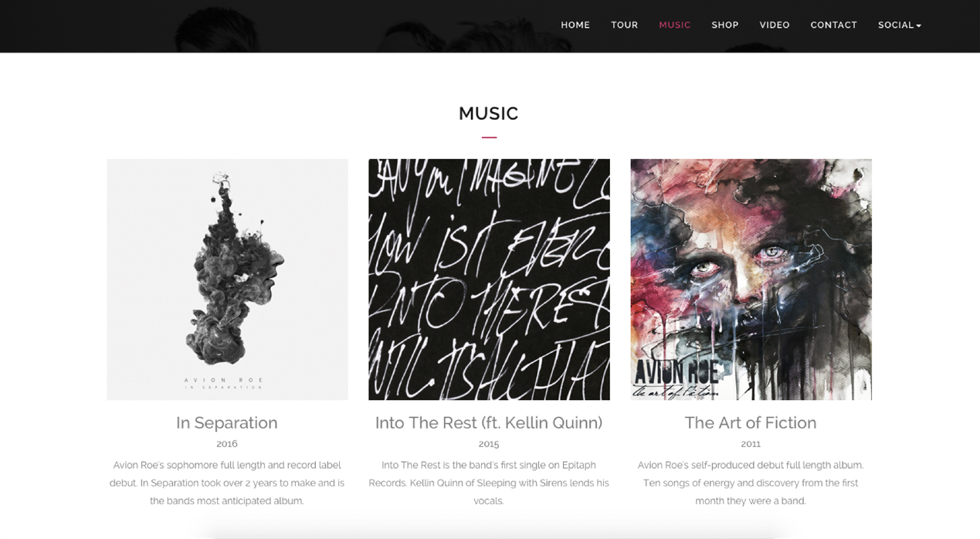Open the SHOP menu link
Screen dimensions: 980x539
coord(725,25)
